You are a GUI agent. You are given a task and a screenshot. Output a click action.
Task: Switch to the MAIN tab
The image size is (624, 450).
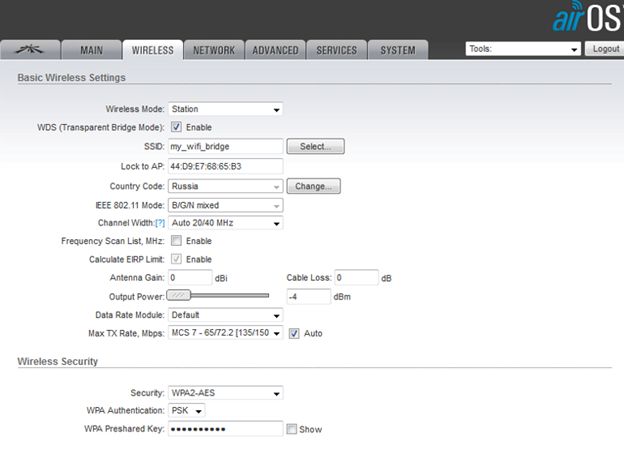tap(92, 50)
